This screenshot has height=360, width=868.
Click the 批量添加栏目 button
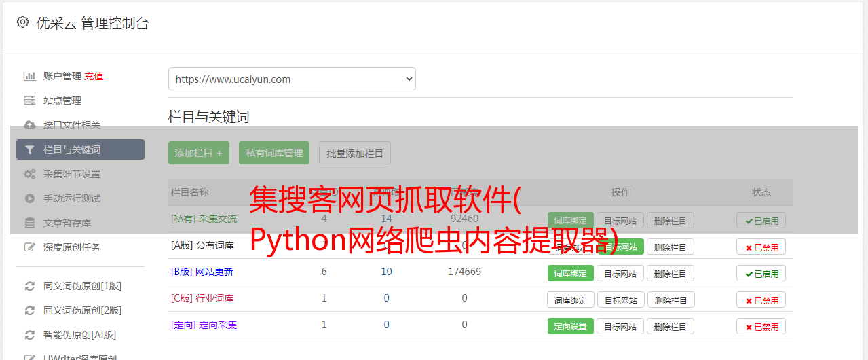pos(355,153)
